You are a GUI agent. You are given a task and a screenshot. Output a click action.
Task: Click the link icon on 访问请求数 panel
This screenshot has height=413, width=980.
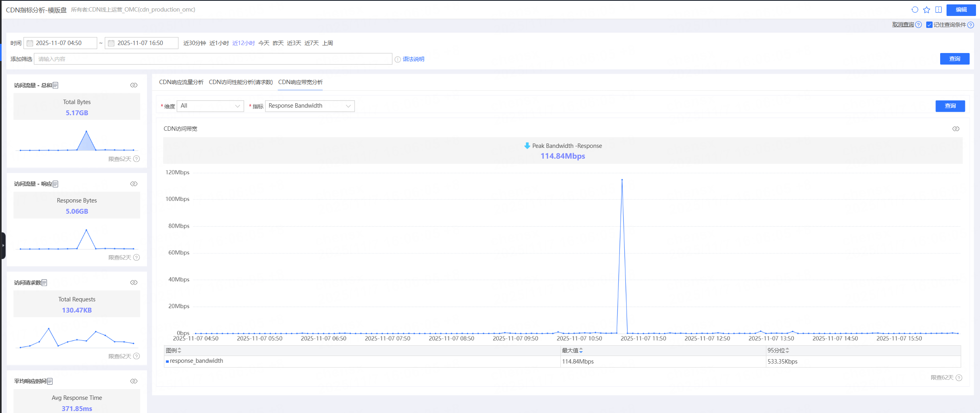(134, 283)
